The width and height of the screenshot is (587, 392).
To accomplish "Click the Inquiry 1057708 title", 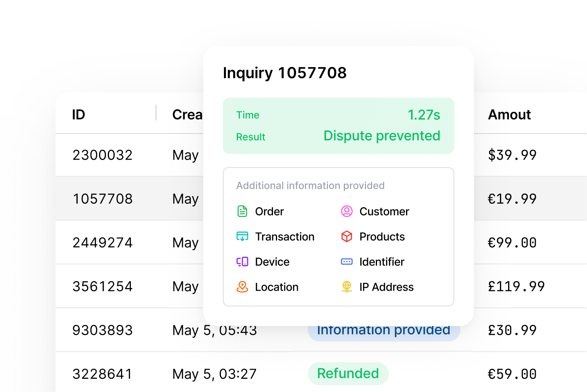I will click(285, 73).
